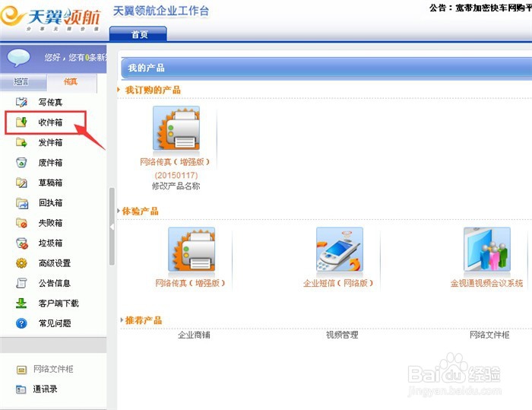Select 垃圾箱 menu entry

[x=50, y=243]
